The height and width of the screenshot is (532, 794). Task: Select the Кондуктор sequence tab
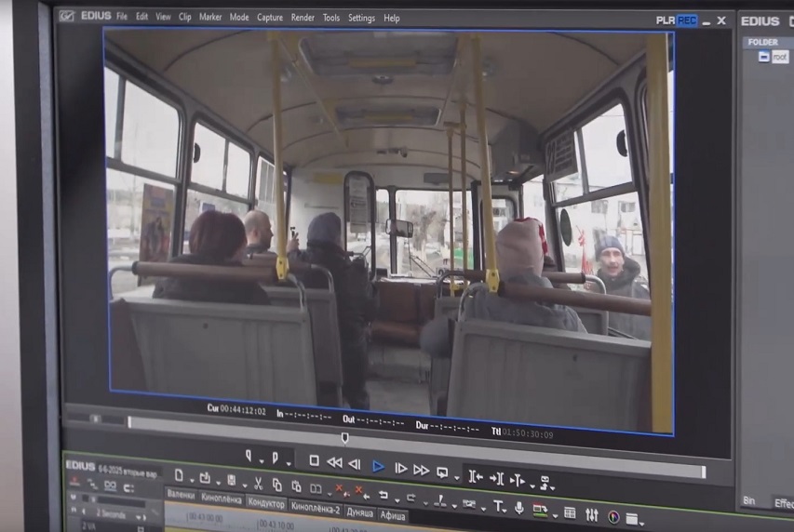266,502
